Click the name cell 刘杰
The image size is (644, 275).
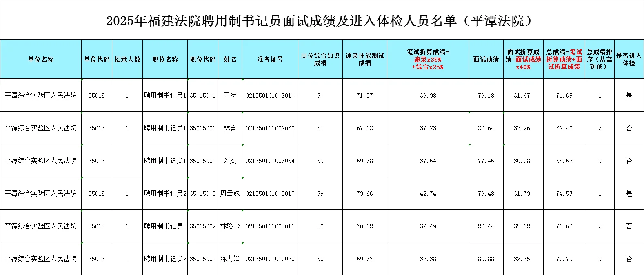(x=230, y=161)
